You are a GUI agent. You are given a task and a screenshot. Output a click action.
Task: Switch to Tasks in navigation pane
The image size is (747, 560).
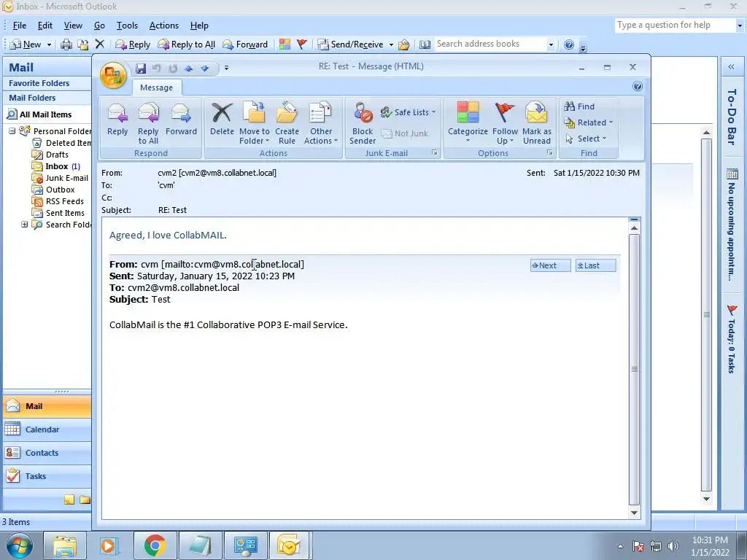click(47, 476)
